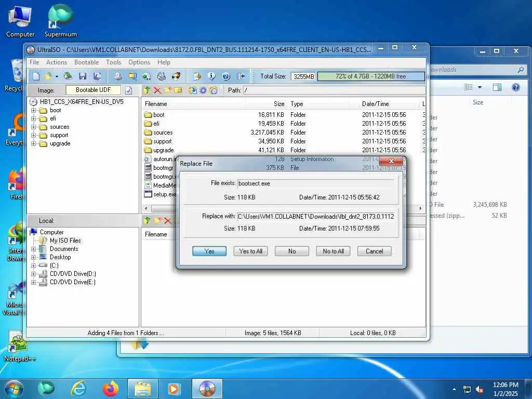The height and width of the screenshot is (399, 532).
Task: Click the Total Size 3255MB field
Action: click(303, 76)
